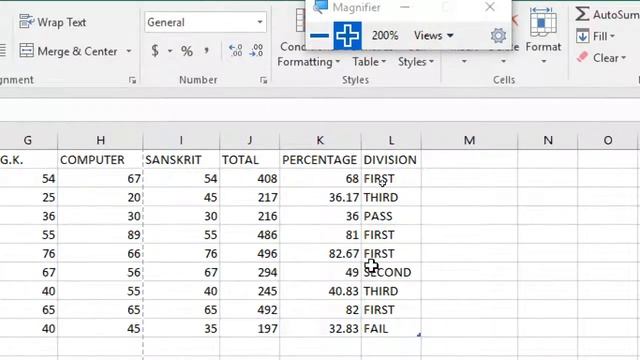Select percentage cell with 68
The image size is (640, 360).
pyautogui.click(x=320, y=178)
